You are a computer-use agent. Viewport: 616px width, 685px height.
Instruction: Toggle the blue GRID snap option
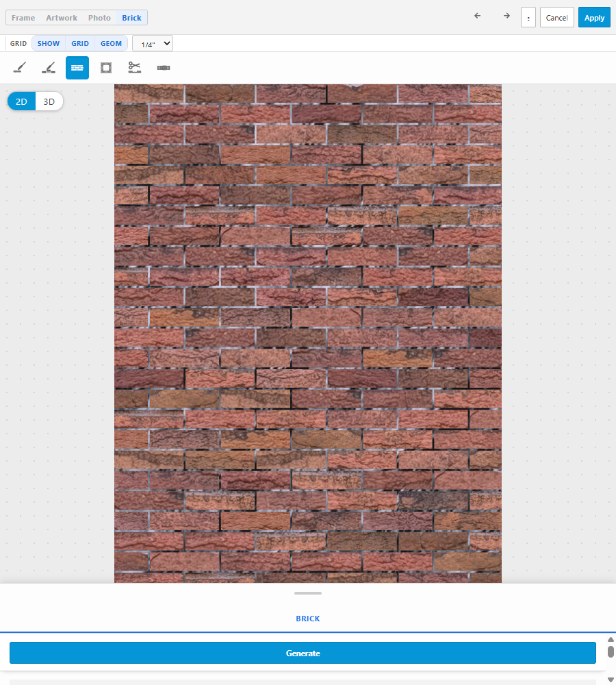pyautogui.click(x=80, y=44)
